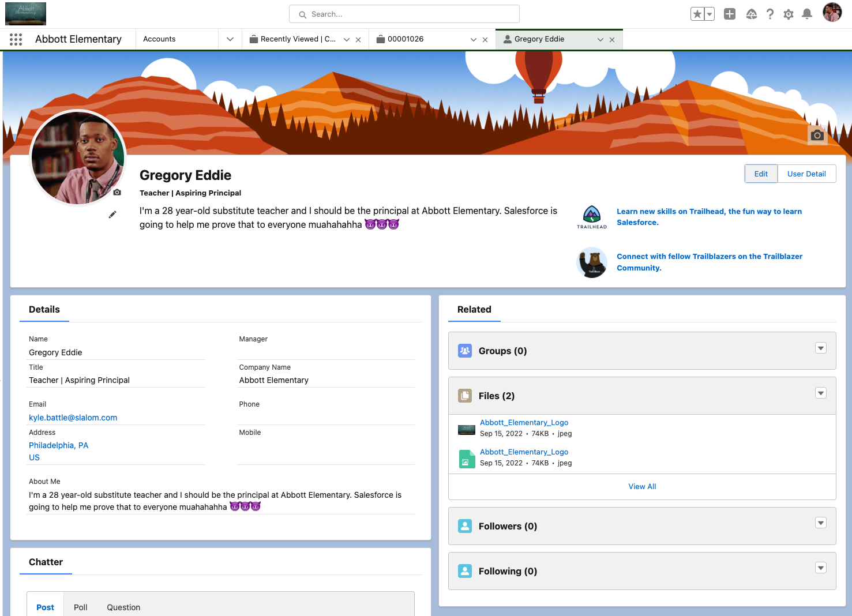Close the Recently Viewed tab
Screen dimensions: 852x616
coord(358,40)
